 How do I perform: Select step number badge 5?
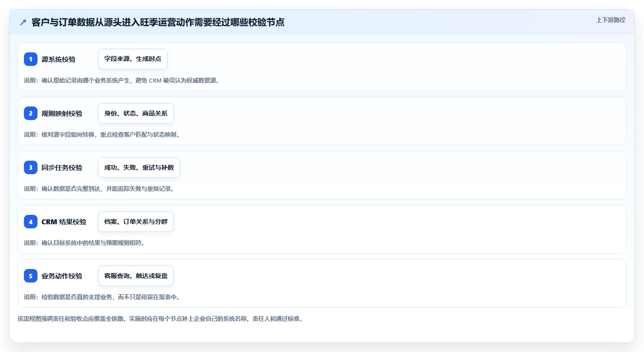tap(31, 276)
